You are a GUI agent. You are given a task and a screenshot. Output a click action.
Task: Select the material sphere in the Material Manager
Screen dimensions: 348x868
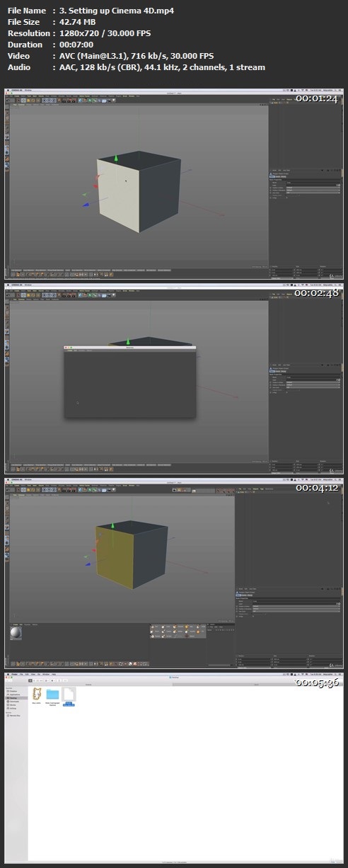click(15, 633)
